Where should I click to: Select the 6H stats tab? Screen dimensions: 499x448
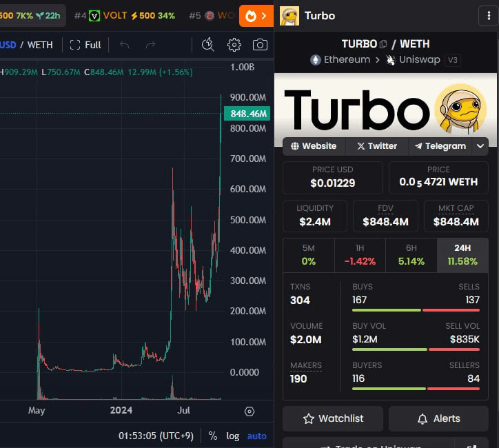pos(411,255)
